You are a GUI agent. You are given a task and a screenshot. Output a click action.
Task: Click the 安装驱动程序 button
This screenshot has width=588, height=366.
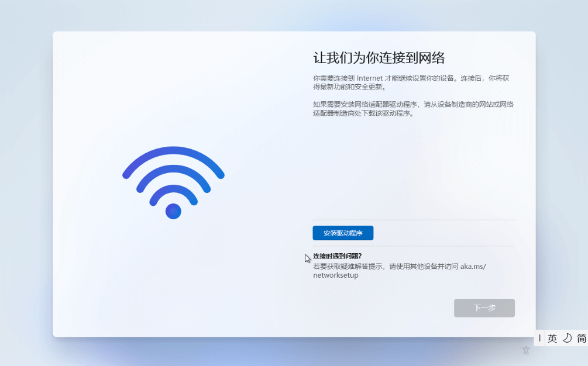[x=343, y=233]
